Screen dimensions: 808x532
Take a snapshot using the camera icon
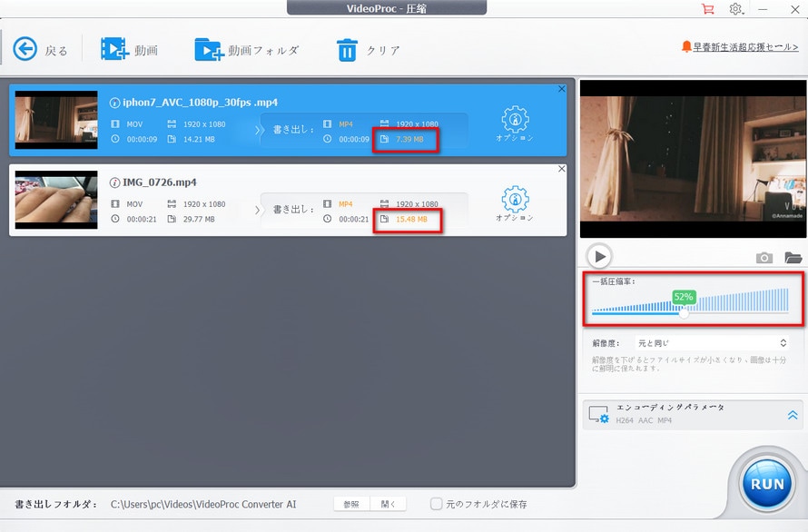764,257
